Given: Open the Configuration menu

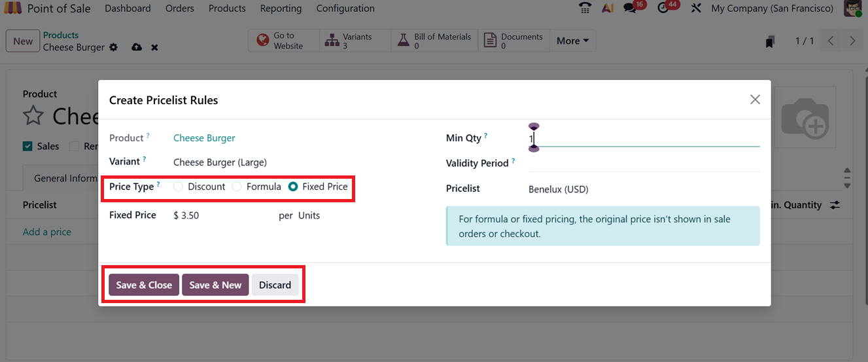Looking at the screenshot, I should pyautogui.click(x=345, y=9).
